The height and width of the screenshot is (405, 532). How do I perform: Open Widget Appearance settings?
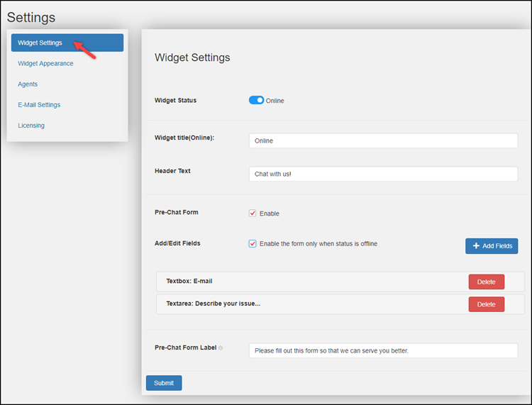(45, 63)
